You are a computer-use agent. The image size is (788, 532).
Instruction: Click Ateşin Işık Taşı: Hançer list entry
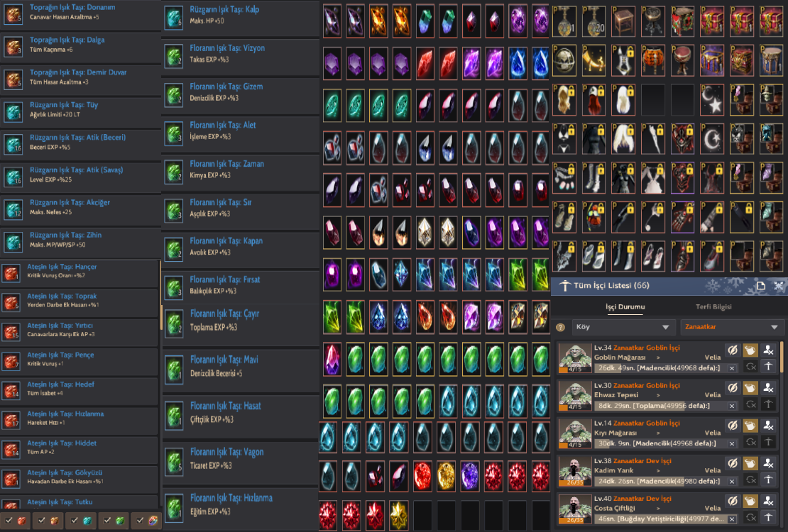pos(80,273)
